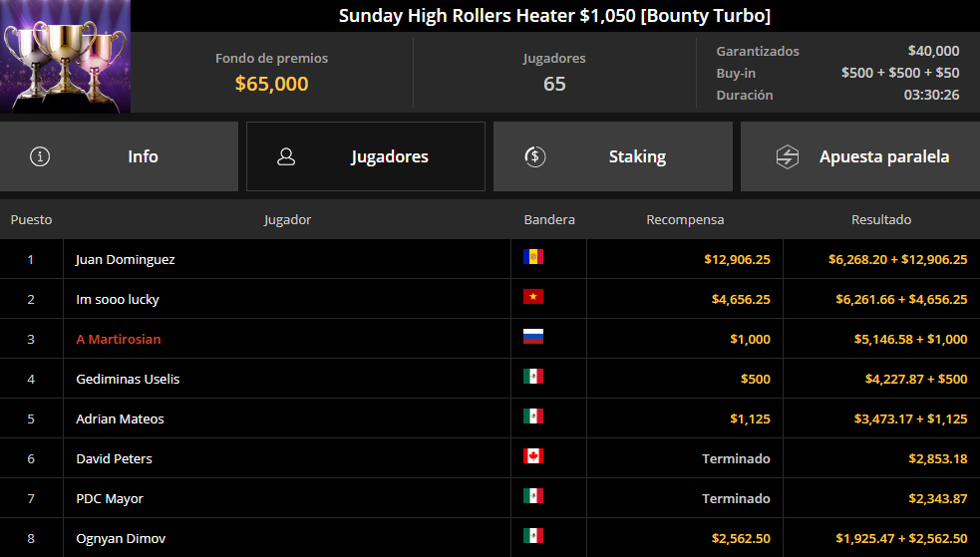
Task: Sort by the Recompensa column header
Action: click(x=685, y=220)
